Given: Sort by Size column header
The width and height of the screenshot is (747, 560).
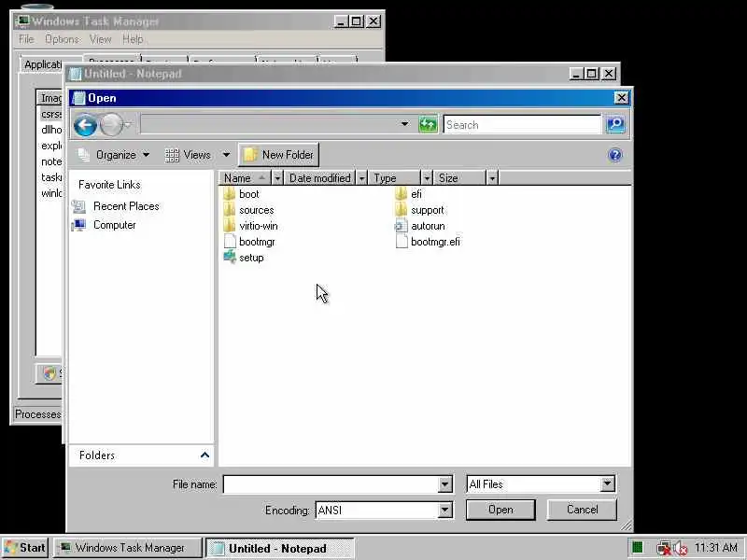Looking at the screenshot, I should pyautogui.click(x=459, y=178).
